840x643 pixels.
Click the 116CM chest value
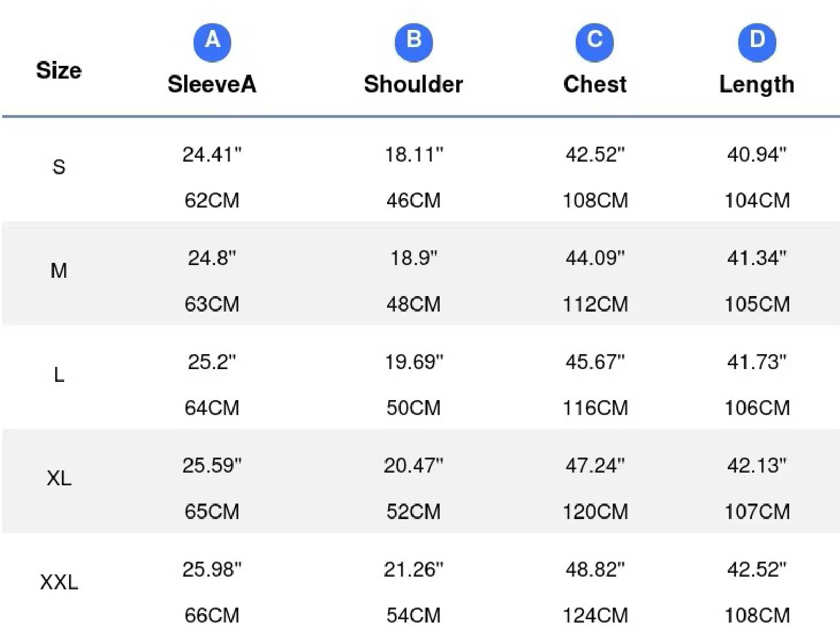595,408
